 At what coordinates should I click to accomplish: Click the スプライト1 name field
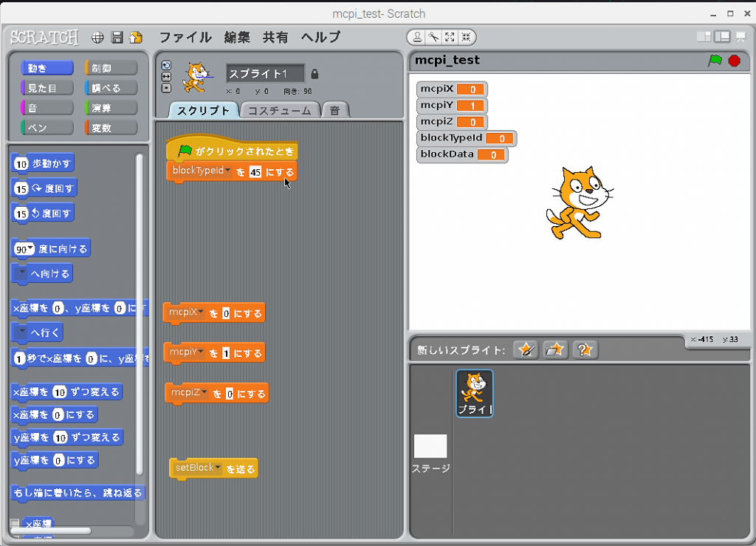(x=265, y=74)
